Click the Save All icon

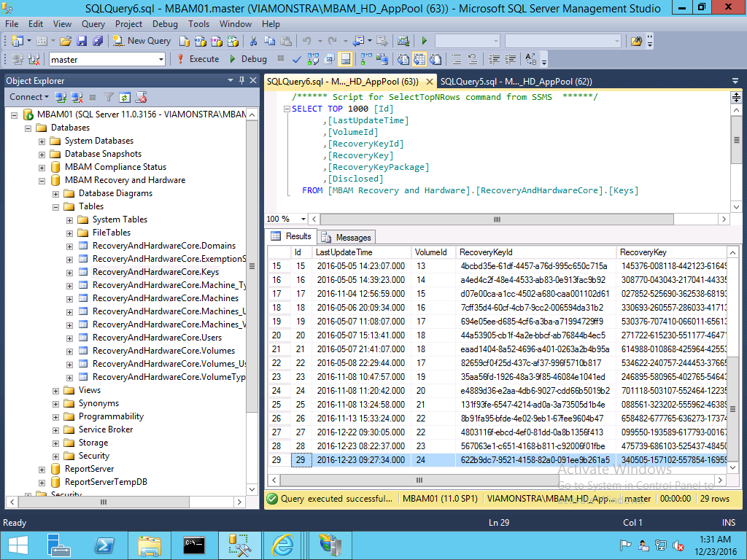(98, 41)
